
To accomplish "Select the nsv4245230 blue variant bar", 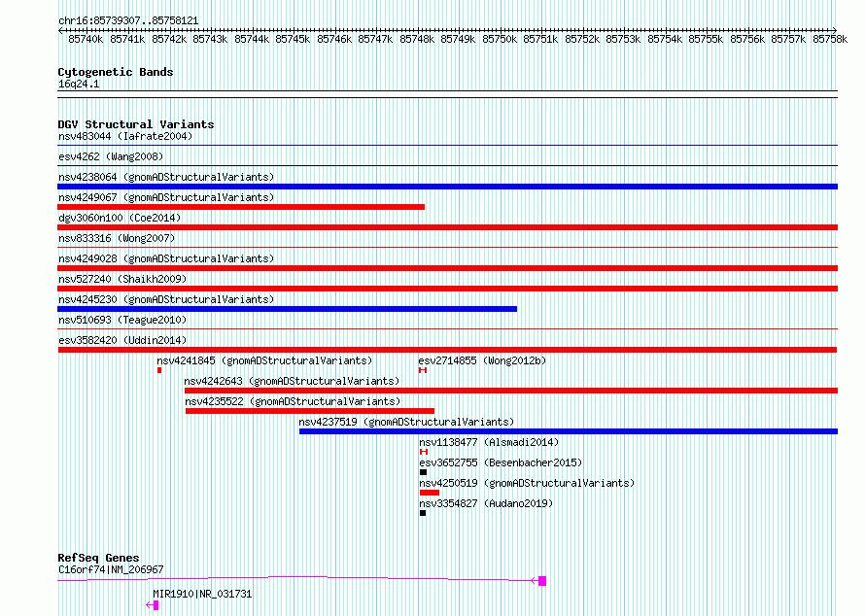I will pos(288,309).
